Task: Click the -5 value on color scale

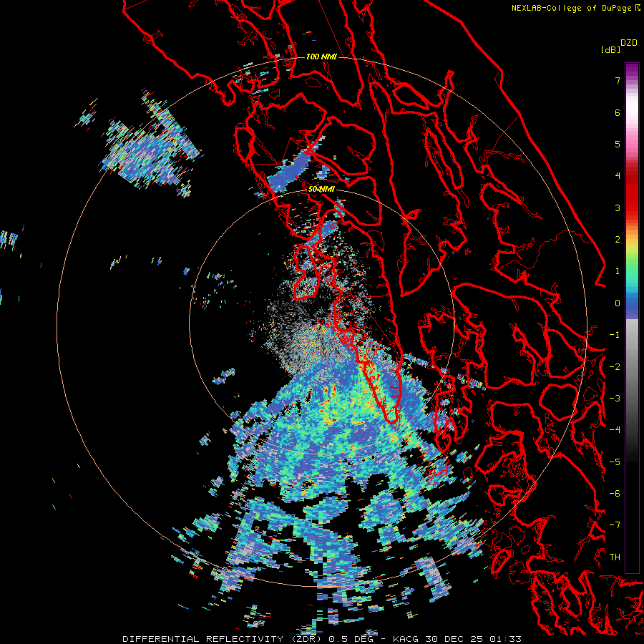Action: 615,462
